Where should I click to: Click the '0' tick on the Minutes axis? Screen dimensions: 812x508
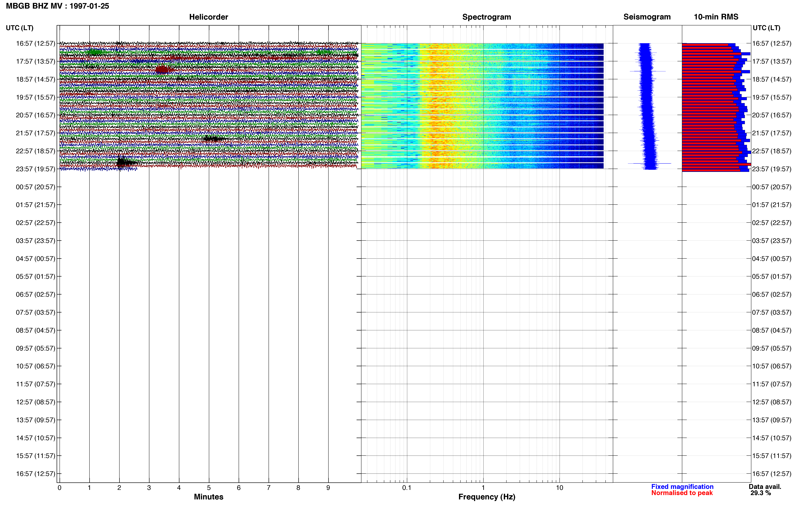(59, 487)
